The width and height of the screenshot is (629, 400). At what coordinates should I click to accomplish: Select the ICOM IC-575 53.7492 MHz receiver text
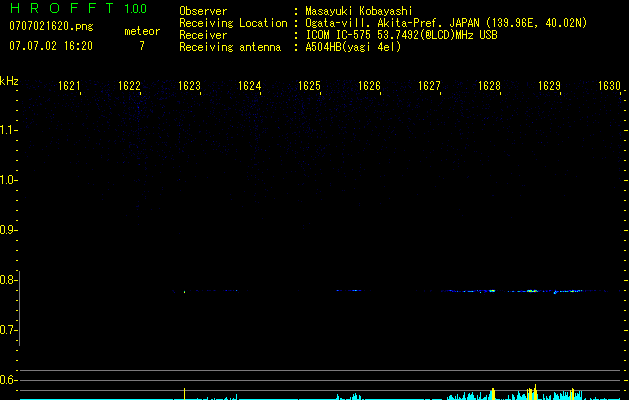click(x=401, y=35)
